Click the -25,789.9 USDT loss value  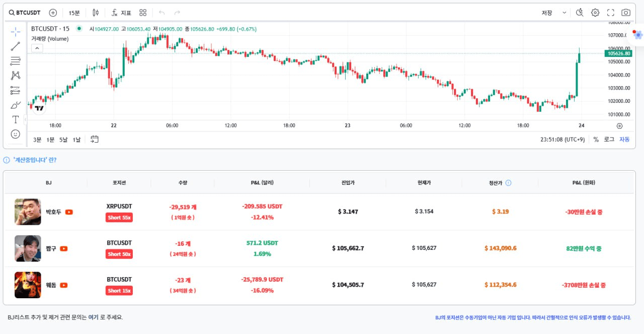click(x=262, y=279)
